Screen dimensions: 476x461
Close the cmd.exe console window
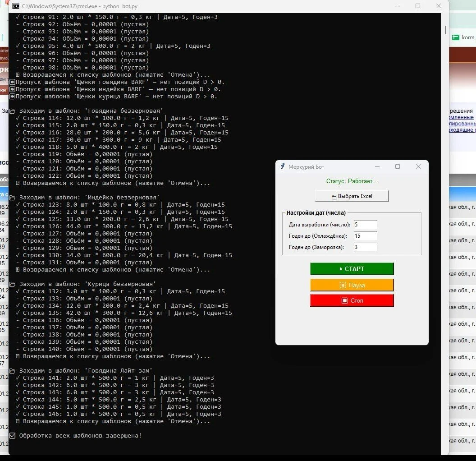(438, 6)
